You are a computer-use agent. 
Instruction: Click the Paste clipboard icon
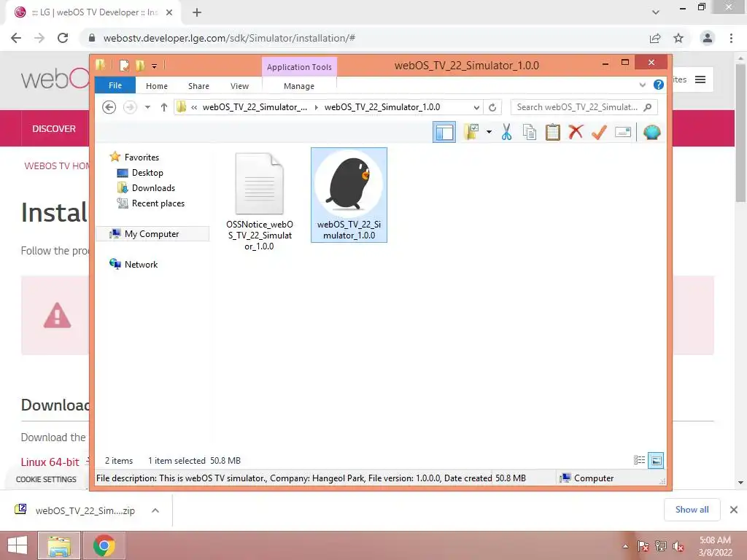pos(553,132)
